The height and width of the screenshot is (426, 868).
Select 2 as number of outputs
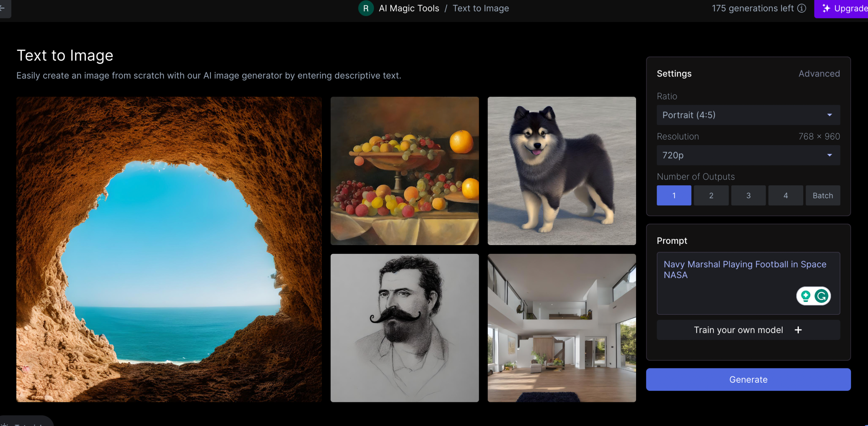click(x=711, y=196)
